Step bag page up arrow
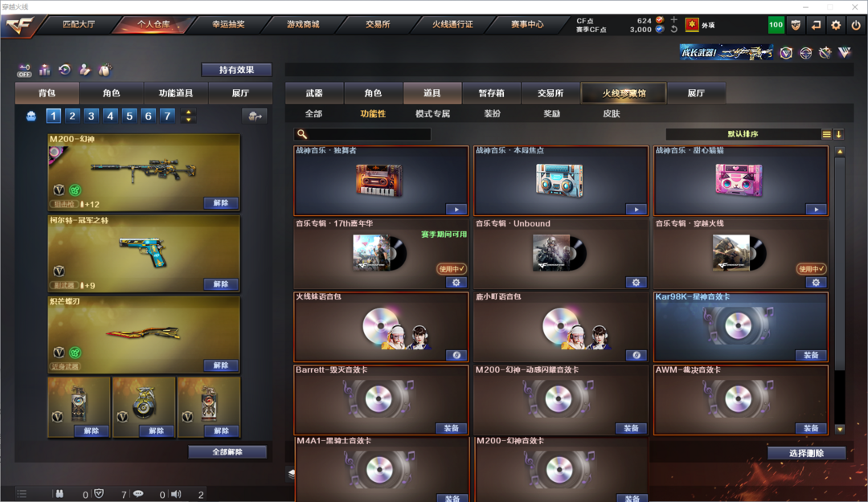Image resolution: width=868 pixels, height=502 pixels. point(189,112)
